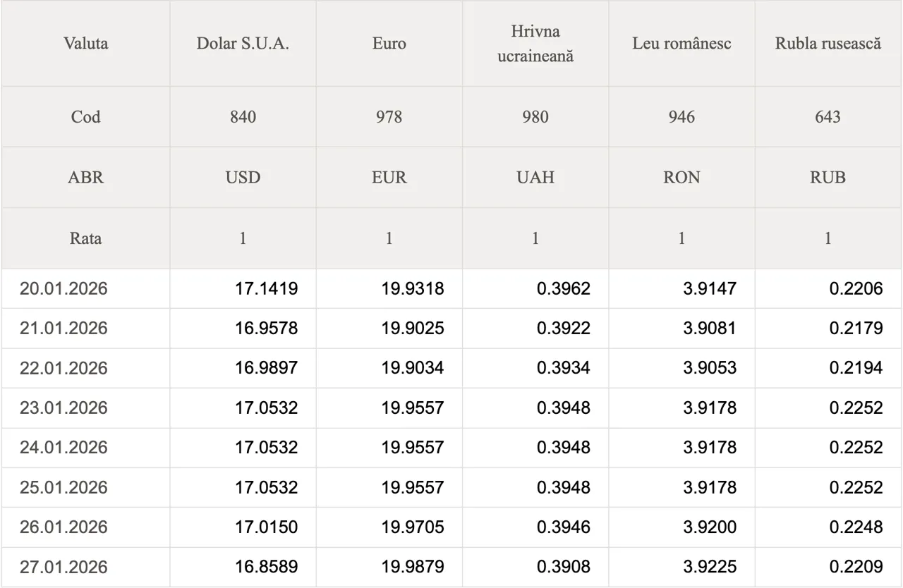Viewport: 903px width, 588px height.
Task: Select currency code 643 cell
Action: (x=828, y=117)
